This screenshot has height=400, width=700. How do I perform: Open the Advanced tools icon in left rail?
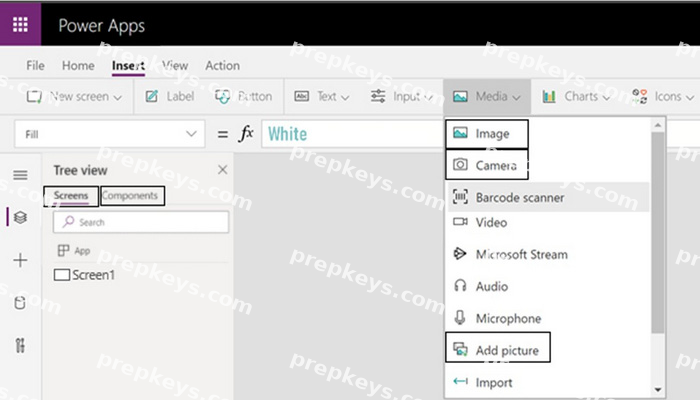click(x=20, y=346)
